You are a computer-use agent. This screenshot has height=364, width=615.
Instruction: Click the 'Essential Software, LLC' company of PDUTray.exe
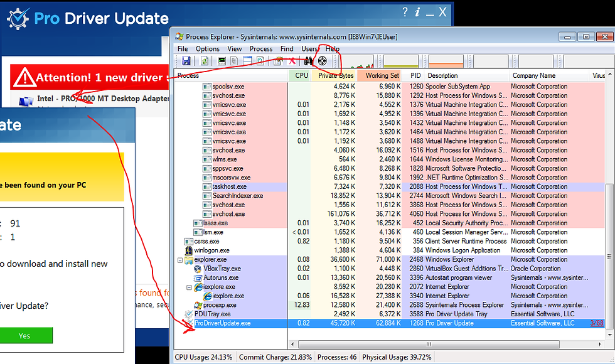coord(542,314)
